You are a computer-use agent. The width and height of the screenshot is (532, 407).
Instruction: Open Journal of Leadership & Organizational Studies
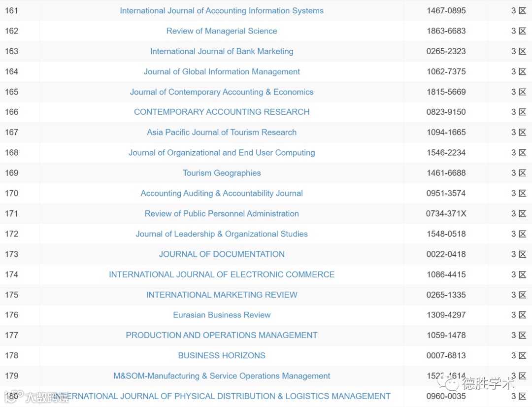[x=222, y=234]
